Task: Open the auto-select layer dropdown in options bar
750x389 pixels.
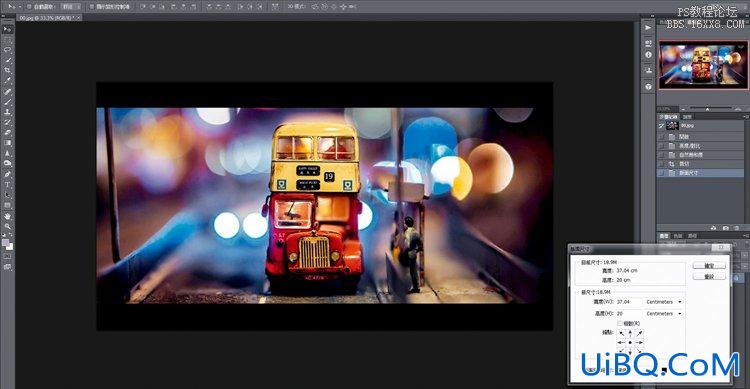Action: point(70,7)
